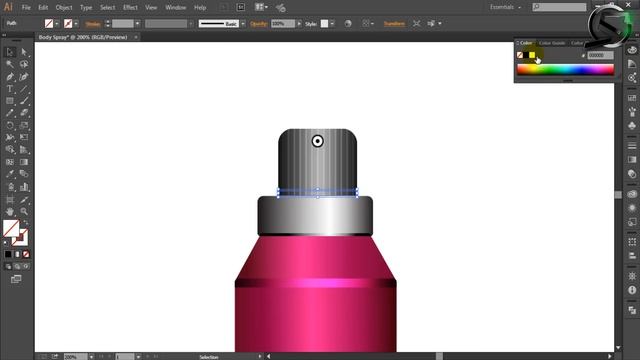Select the Column Graph tool

pyautogui.click(x=24, y=187)
